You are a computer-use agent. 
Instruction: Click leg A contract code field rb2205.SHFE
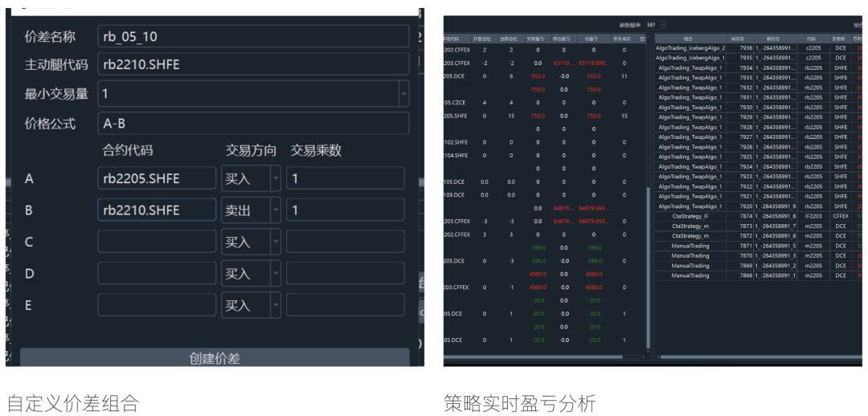(158, 178)
